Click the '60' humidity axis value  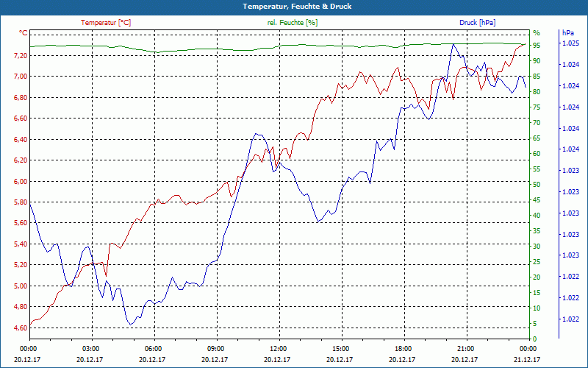click(x=537, y=154)
